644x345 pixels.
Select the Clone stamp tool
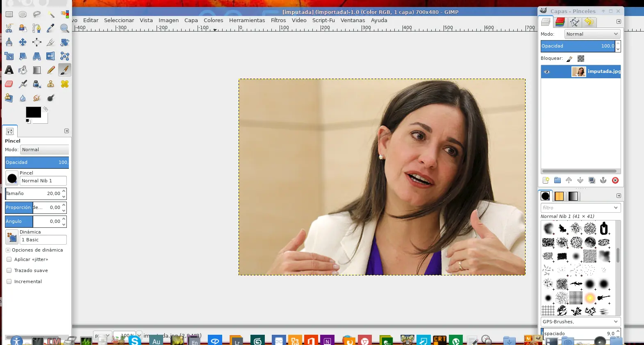(51, 84)
